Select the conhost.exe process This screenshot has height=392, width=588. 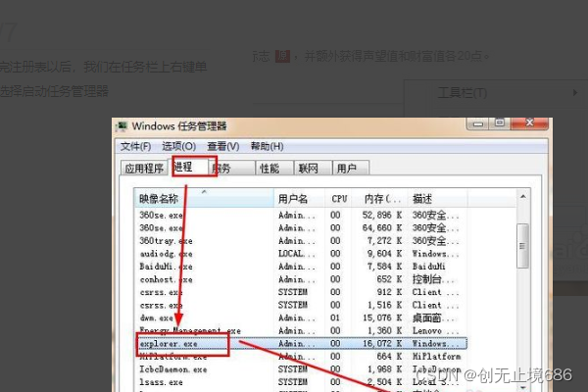[x=301, y=279]
